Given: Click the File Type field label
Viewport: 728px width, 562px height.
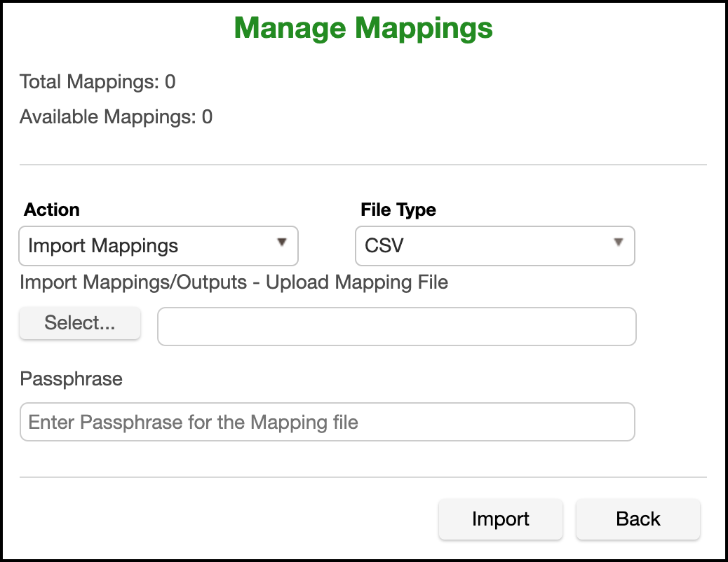Looking at the screenshot, I should 398,210.
